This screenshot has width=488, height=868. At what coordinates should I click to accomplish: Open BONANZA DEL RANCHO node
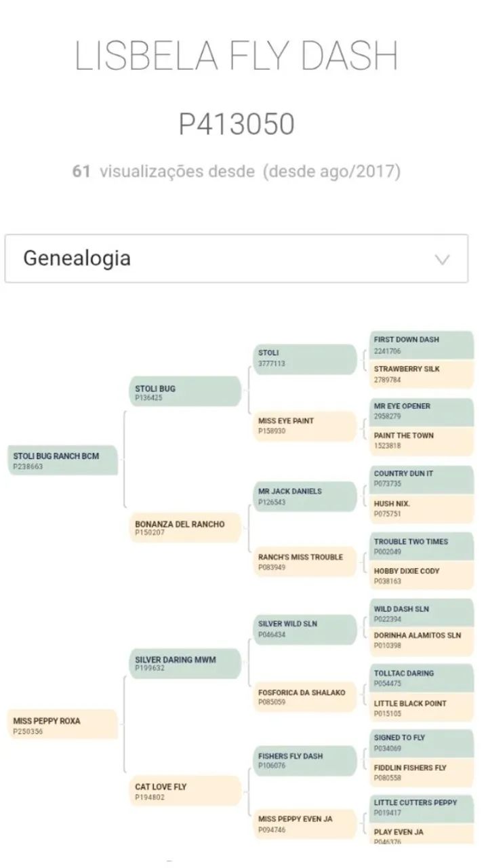click(185, 528)
